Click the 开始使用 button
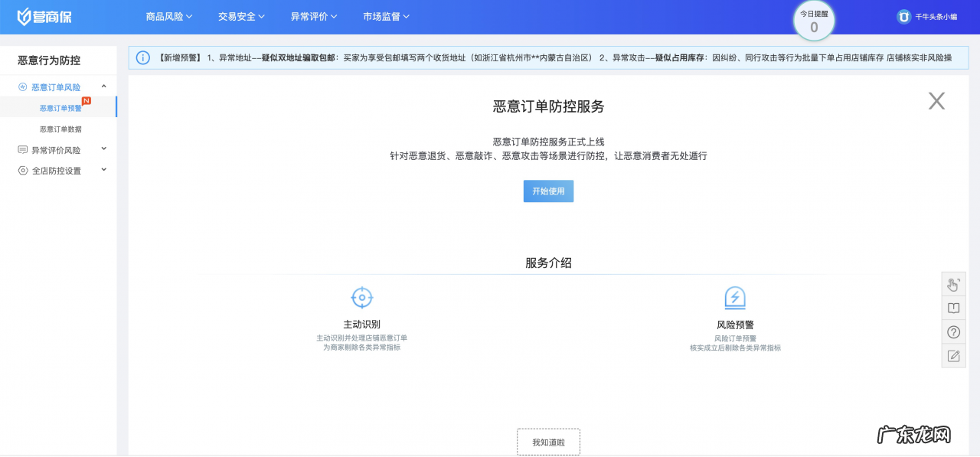Image resolution: width=980 pixels, height=457 pixels. [548, 191]
